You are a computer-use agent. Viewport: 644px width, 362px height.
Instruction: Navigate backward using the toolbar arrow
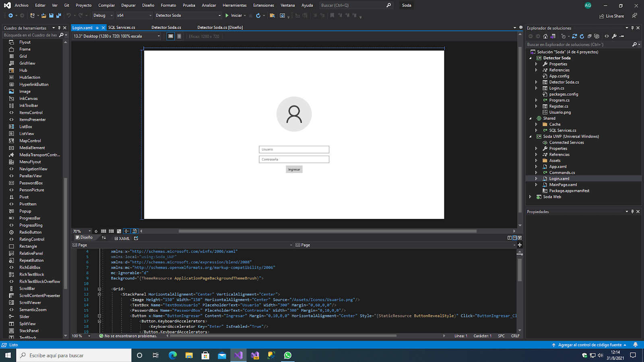(x=10, y=15)
